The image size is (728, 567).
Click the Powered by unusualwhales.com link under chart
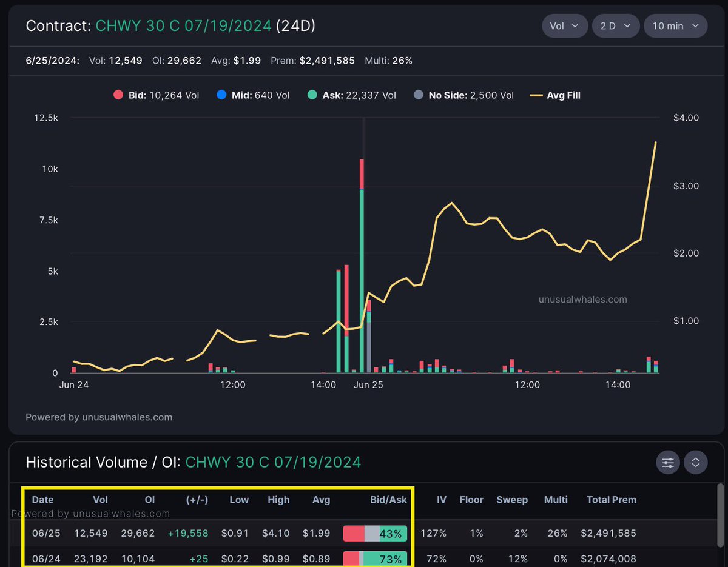99,417
